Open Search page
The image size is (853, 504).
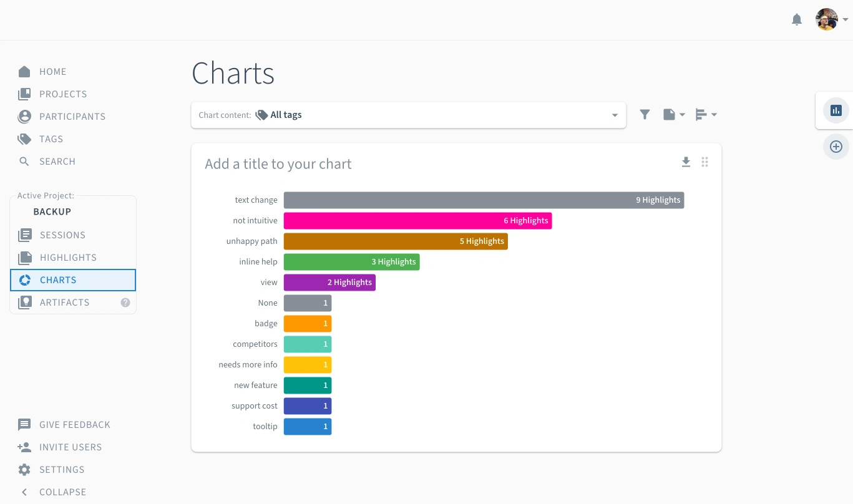click(x=47, y=162)
